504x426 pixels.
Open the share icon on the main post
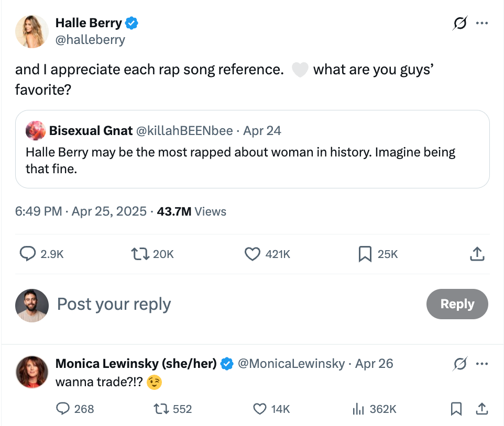click(x=477, y=253)
